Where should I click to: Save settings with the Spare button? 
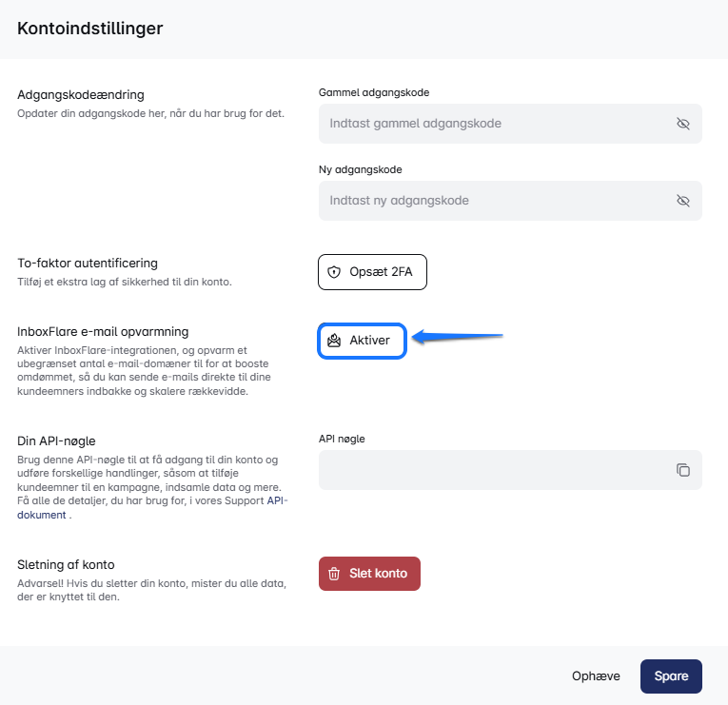point(671,676)
